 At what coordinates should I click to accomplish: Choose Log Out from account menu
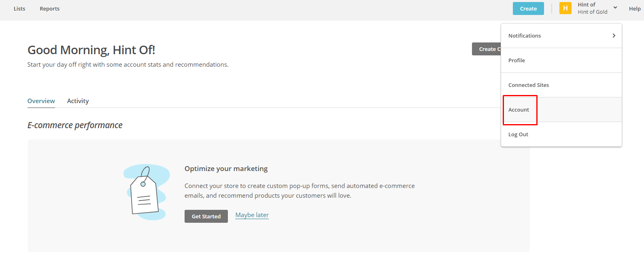click(x=561, y=134)
